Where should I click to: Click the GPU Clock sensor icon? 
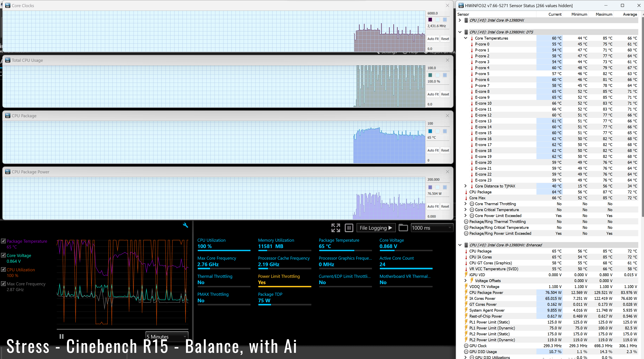click(x=466, y=346)
